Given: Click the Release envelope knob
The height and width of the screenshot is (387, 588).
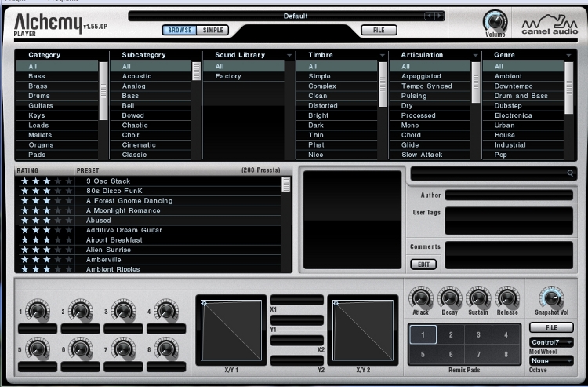Looking at the screenshot, I should tap(507, 298).
